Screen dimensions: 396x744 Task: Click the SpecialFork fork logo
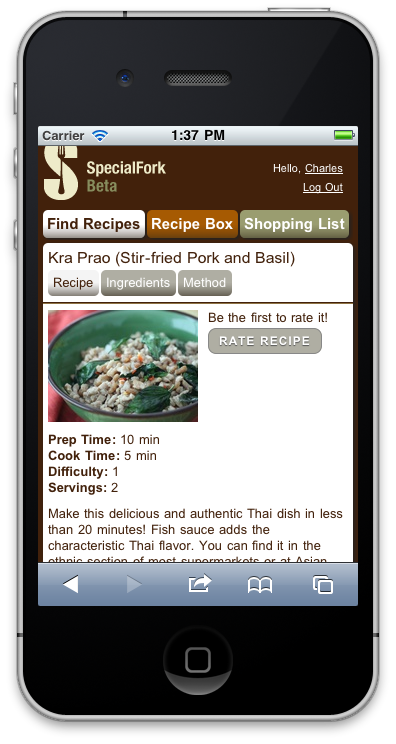61,173
